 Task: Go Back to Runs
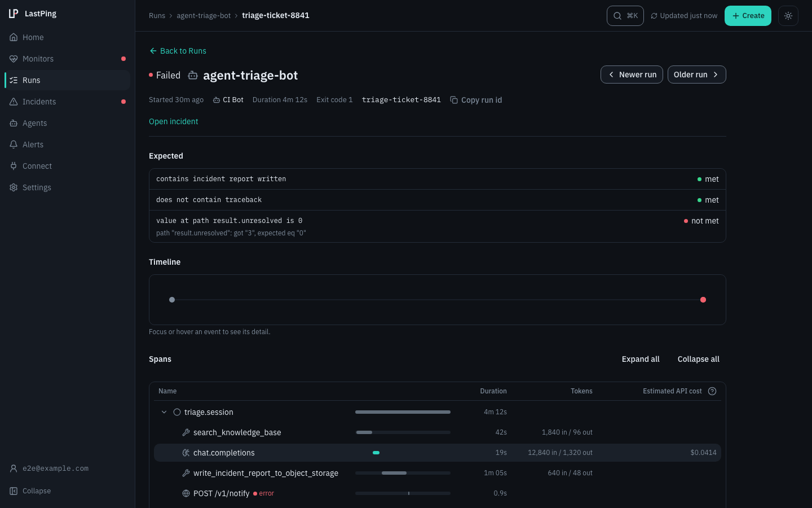pos(178,51)
